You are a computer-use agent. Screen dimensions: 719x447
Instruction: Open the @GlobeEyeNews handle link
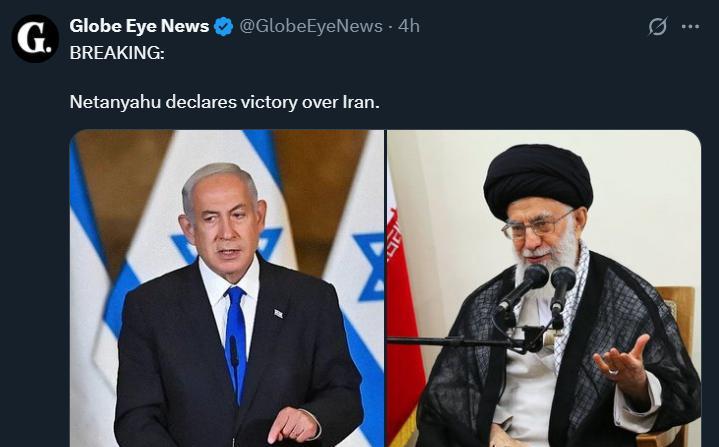tap(311, 26)
